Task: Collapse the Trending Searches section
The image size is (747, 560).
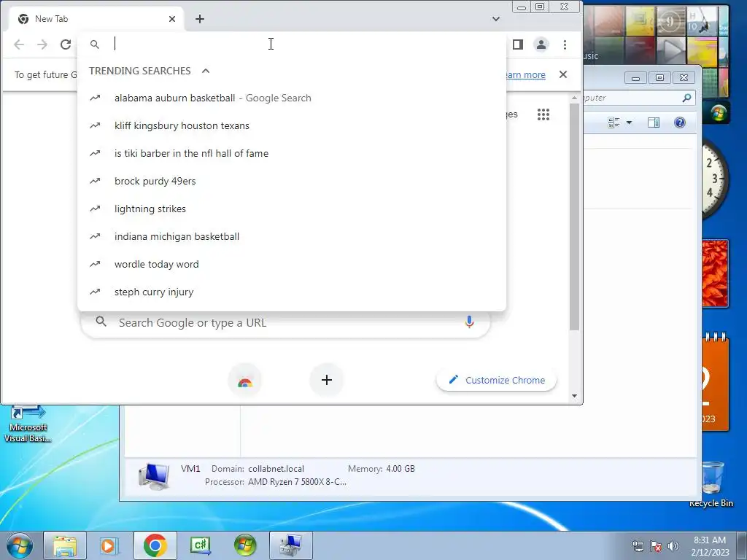Action: pyautogui.click(x=206, y=71)
